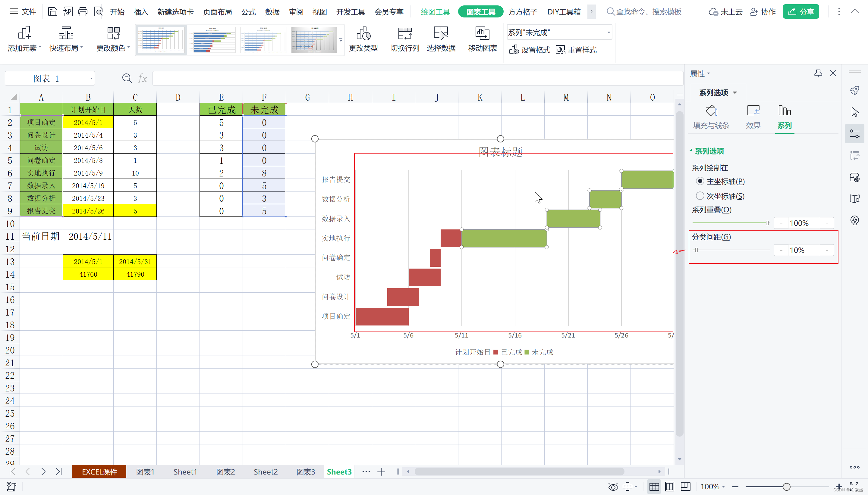
Task: Switch to page layout view in the status bar
Action: pyautogui.click(x=669, y=487)
